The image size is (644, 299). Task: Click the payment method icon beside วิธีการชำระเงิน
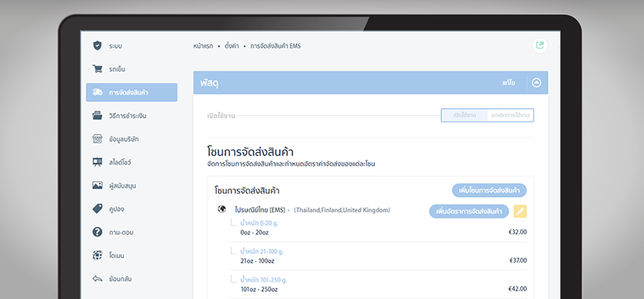coord(97,116)
